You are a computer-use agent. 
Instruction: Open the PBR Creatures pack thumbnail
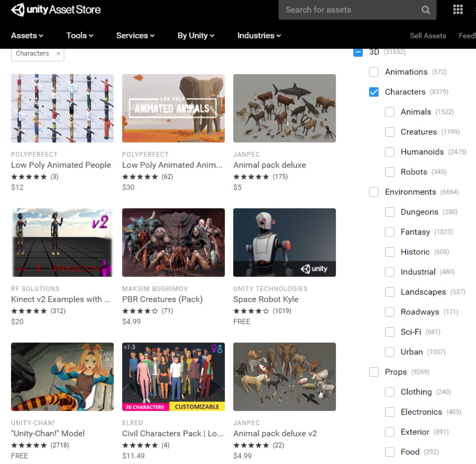click(173, 242)
